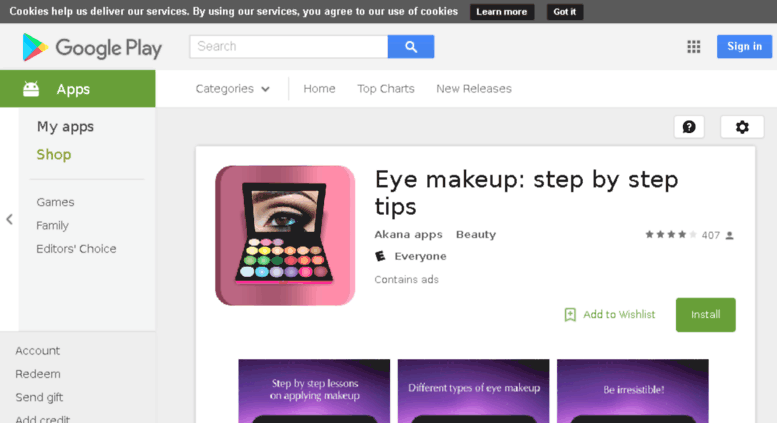777x423 pixels.
Task: Open the help question mark icon
Action: (689, 127)
